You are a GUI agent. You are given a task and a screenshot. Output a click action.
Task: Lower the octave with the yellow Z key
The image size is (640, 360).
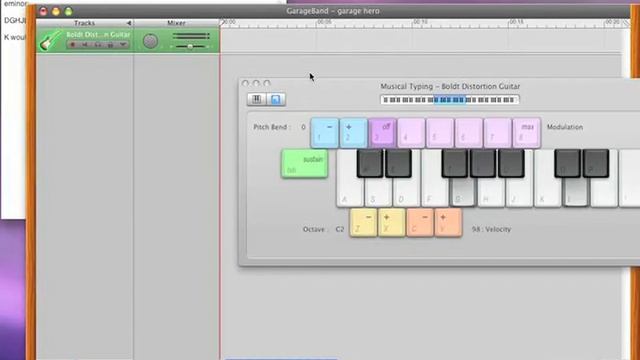363,223
